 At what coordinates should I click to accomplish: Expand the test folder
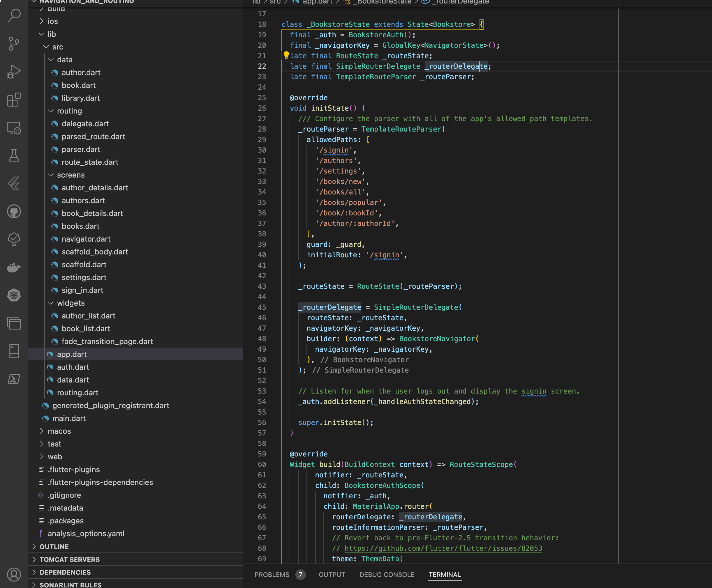click(x=41, y=444)
